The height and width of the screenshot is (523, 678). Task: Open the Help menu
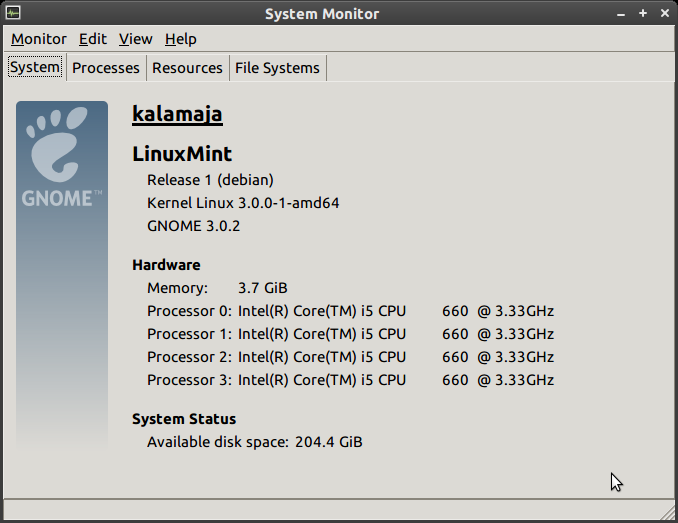(181, 39)
